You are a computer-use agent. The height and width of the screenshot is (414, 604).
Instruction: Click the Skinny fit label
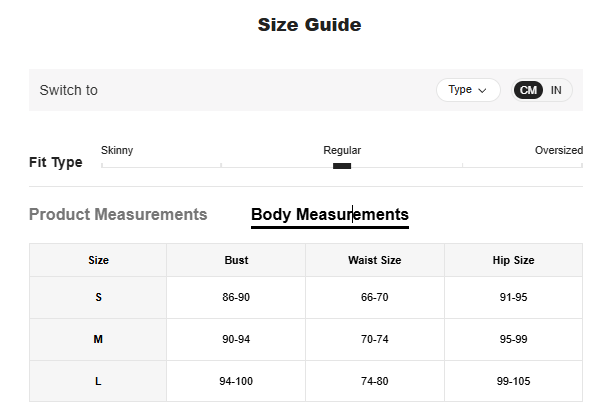pyautogui.click(x=117, y=150)
